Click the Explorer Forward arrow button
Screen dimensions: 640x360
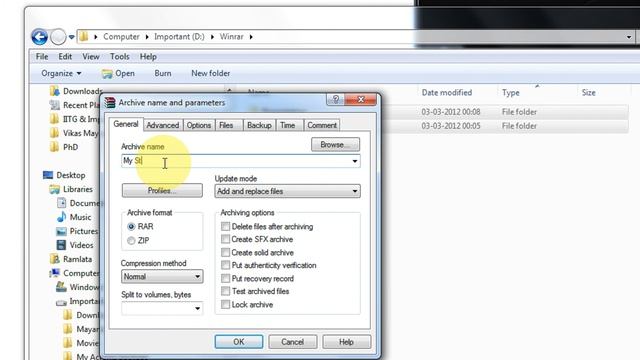coord(58,37)
